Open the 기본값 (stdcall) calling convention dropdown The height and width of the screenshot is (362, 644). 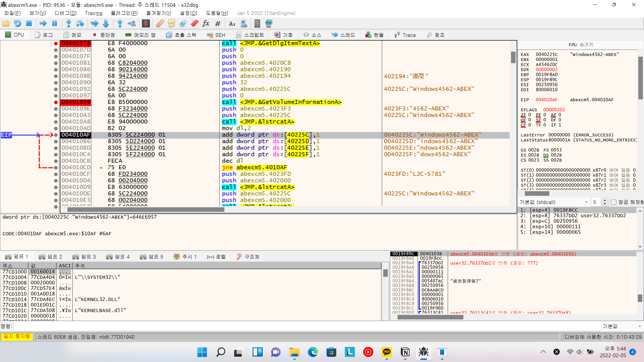(554, 202)
